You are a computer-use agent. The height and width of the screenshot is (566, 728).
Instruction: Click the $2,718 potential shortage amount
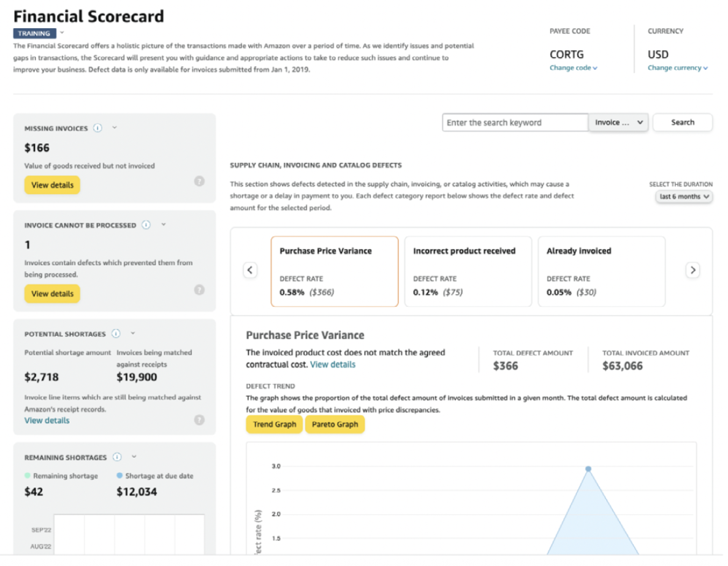(x=41, y=377)
